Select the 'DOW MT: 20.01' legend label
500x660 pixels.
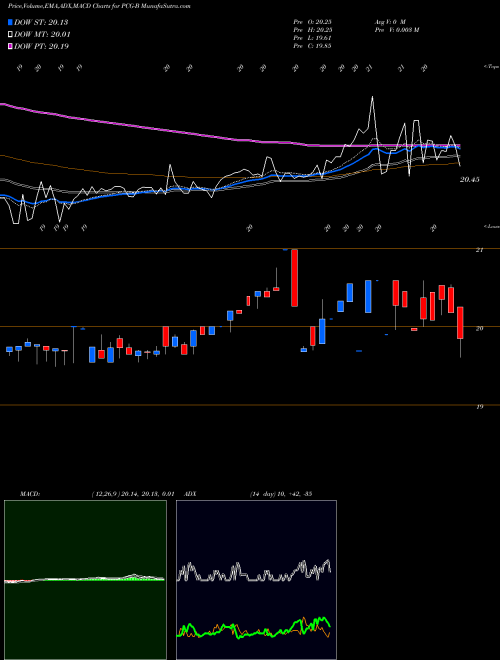pyautogui.click(x=43, y=35)
